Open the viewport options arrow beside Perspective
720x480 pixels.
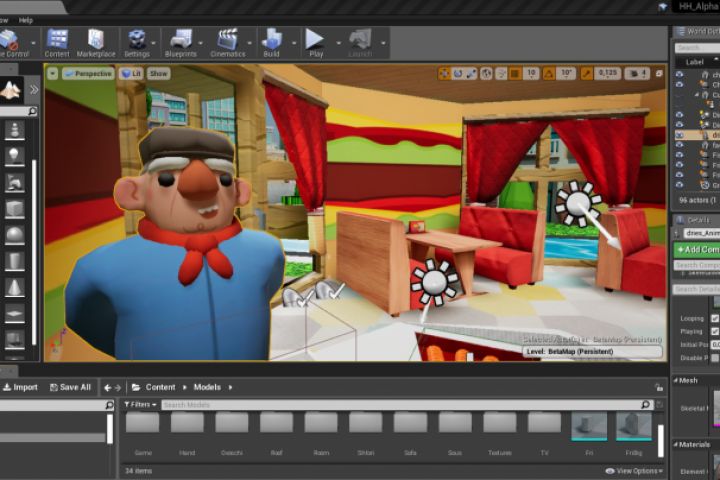point(52,73)
